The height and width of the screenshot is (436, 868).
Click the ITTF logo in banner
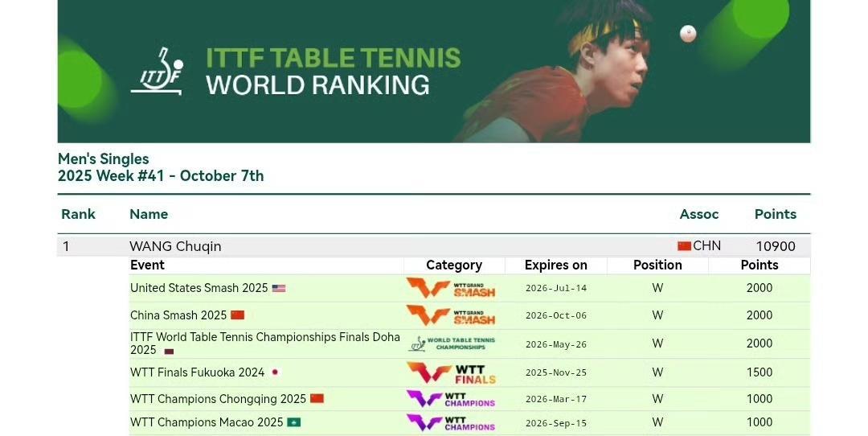[x=157, y=72]
